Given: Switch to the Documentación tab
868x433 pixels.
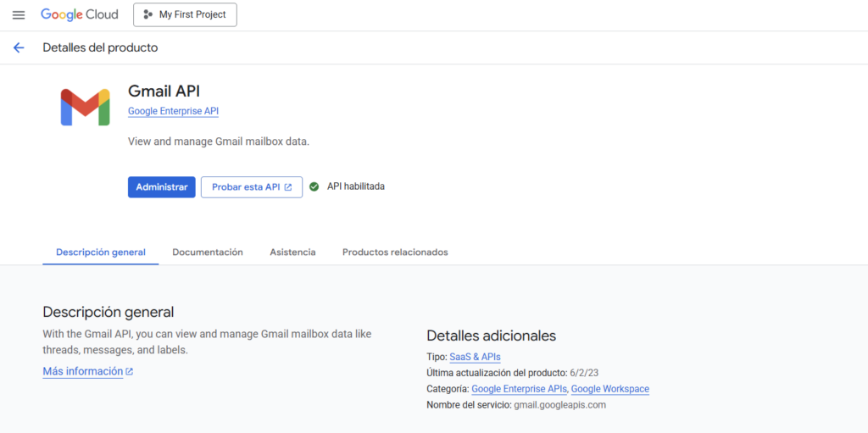Looking at the screenshot, I should [208, 253].
